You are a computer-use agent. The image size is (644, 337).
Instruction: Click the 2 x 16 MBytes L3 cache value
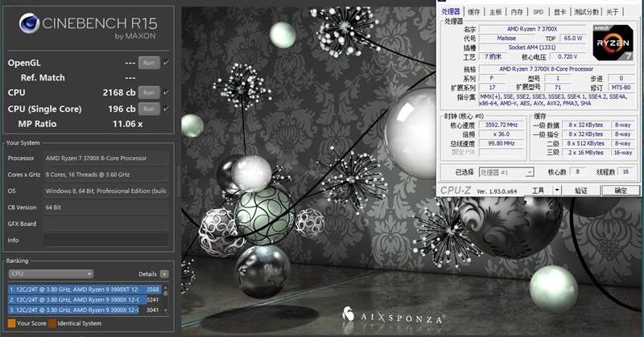click(x=586, y=152)
